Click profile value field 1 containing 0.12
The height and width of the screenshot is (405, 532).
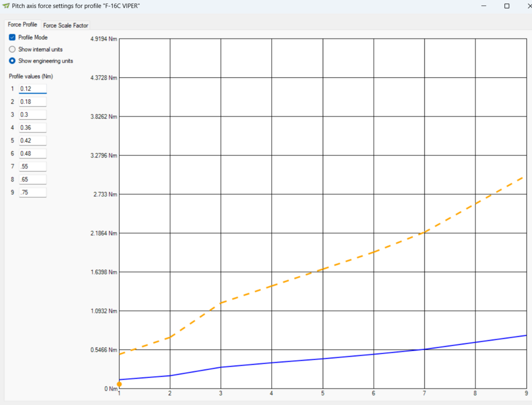coord(32,89)
